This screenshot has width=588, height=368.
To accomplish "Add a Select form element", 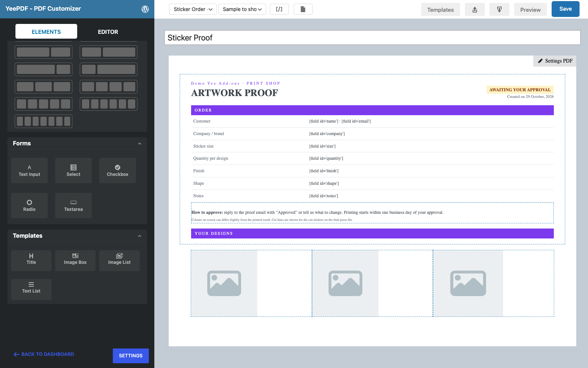I will pos(73,171).
